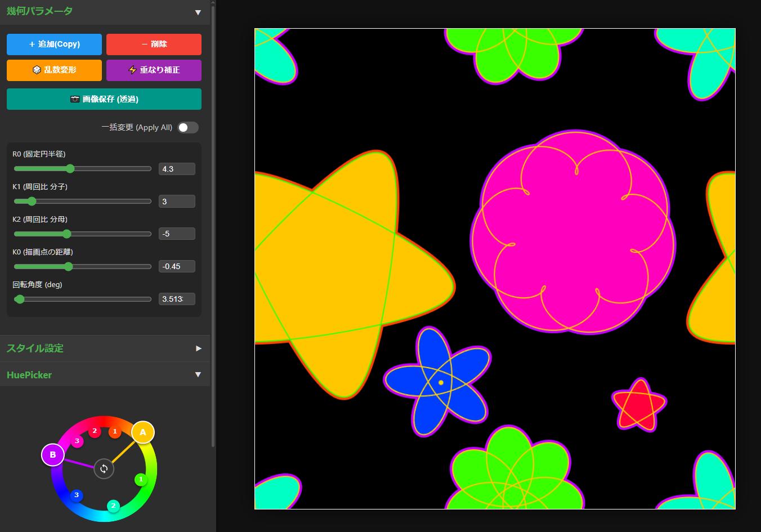Click the teal hue marker labeled 2
Image resolution: width=761 pixels, height=532 pixels.
click(x=113, y=506)
